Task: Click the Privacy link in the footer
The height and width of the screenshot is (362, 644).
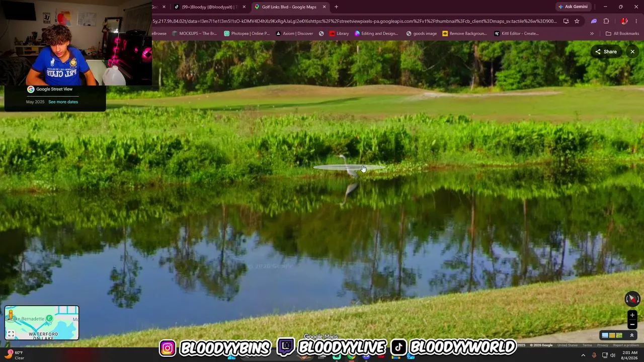Action: pos(603,345)
